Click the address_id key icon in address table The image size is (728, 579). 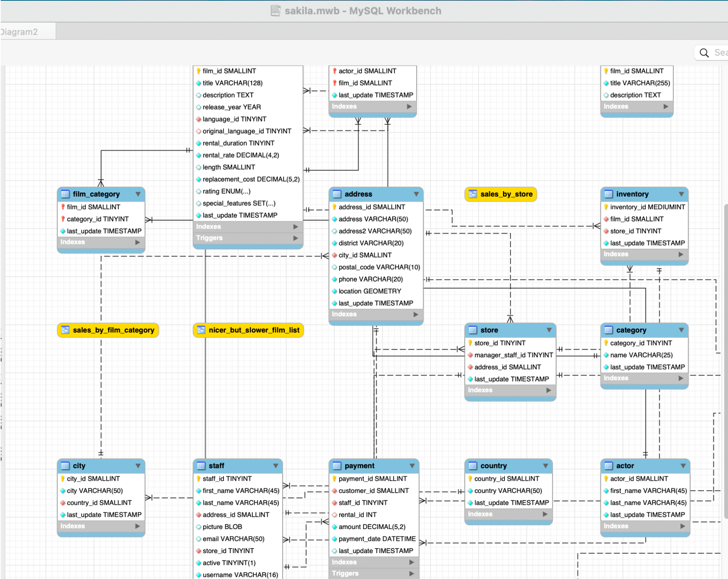point(334,207)
